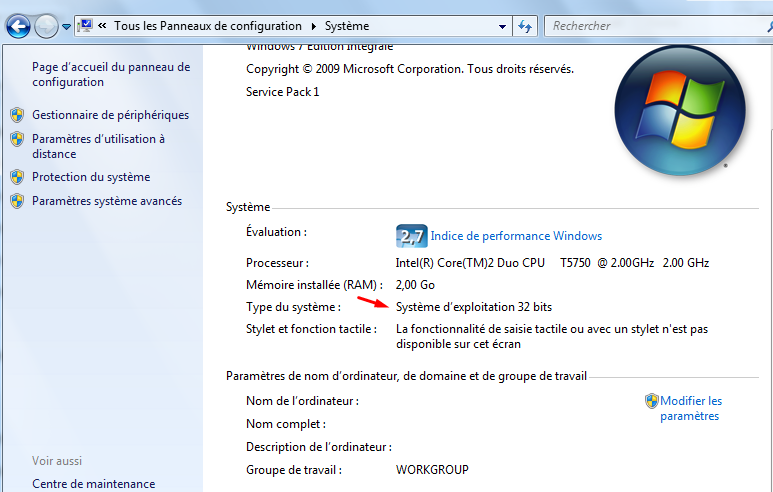
Task: Select 'Service Pack 1' text
Action: 282,92
